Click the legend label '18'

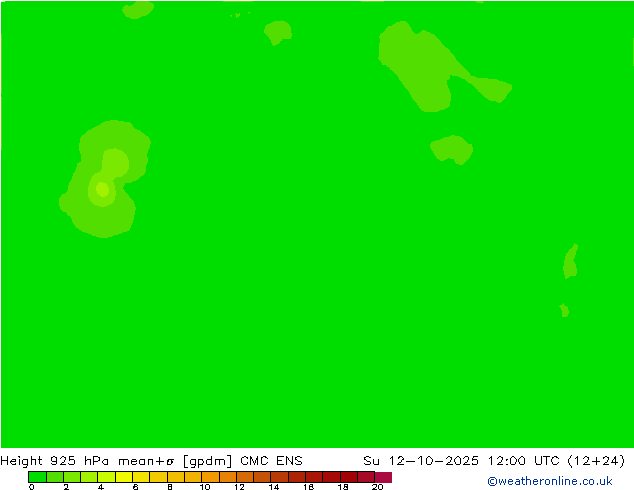pyautogui.click(x=343, y=487)
